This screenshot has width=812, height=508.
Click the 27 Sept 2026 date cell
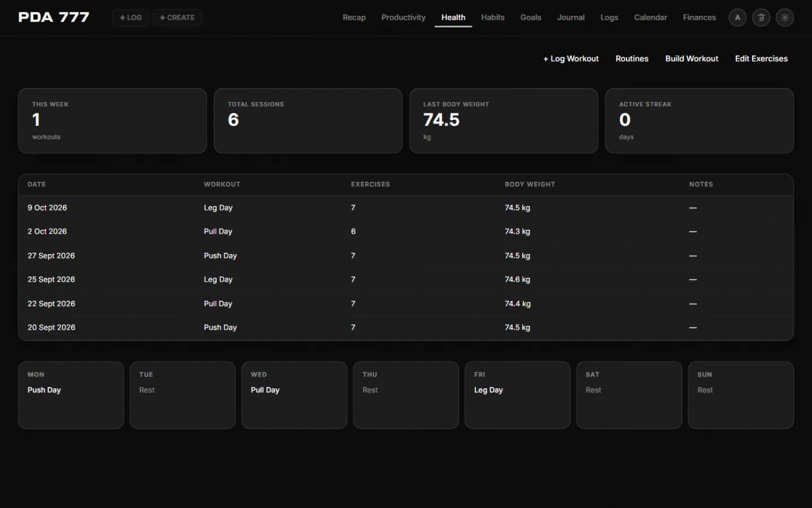pos(51,256)
